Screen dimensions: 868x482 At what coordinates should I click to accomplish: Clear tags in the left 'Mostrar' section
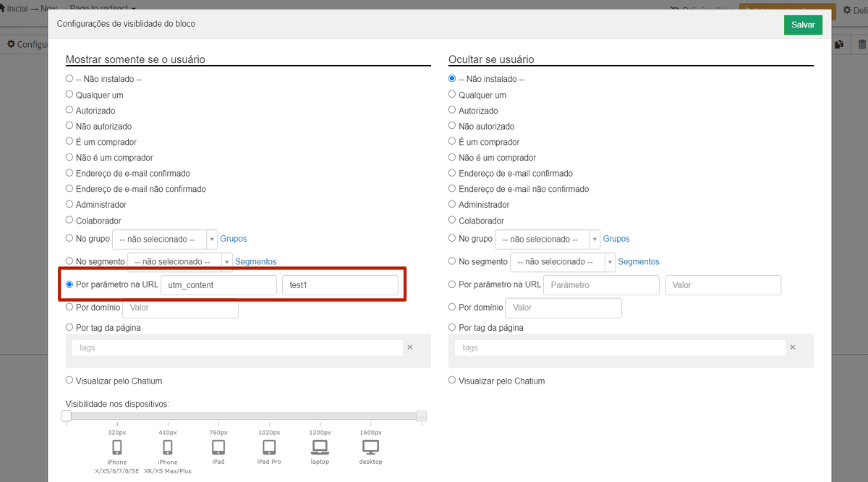409,347
